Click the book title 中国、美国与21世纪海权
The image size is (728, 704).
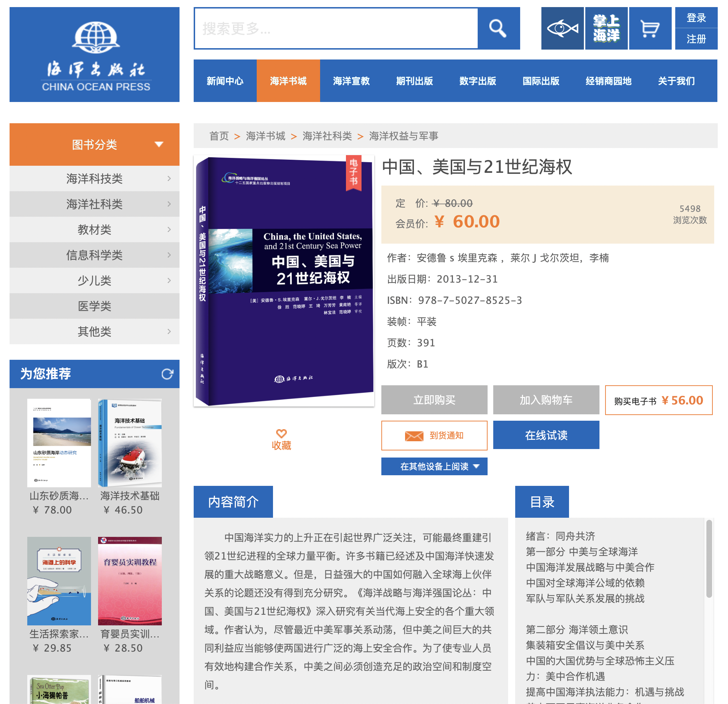477,167
